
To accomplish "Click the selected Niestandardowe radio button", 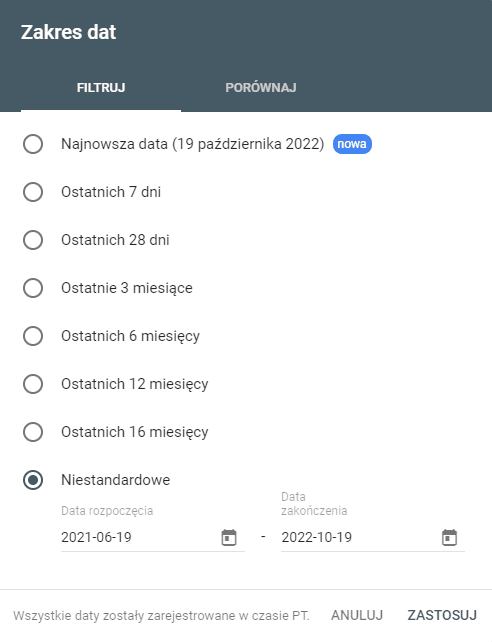I will tap(33, 480).
